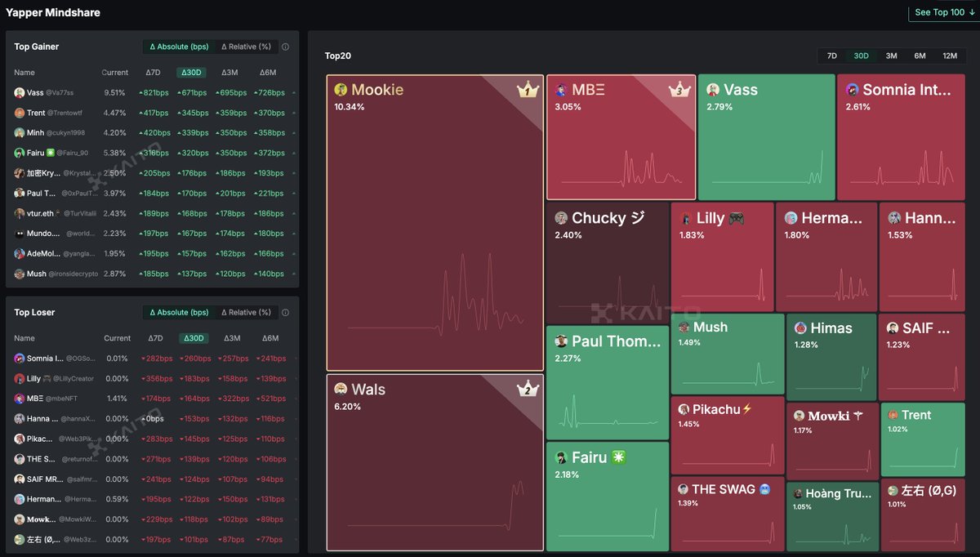Sort Top Gainer by Δ7D column
Viewport: 980px width, 557px height.
(x=153, y=73)
